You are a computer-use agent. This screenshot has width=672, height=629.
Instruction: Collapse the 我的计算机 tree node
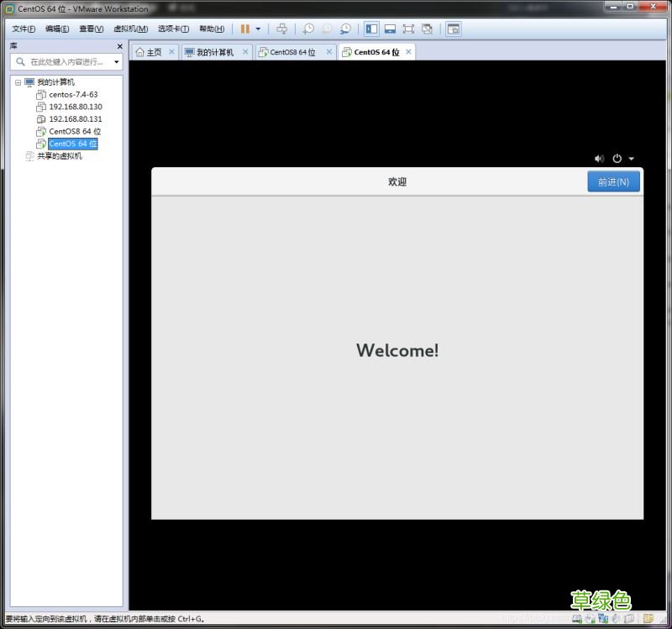coord(18,82)
